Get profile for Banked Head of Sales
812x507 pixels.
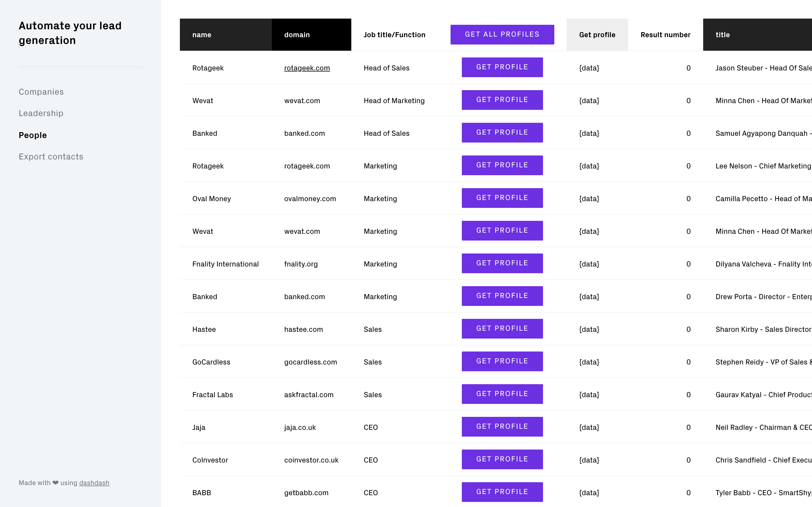click(x=502, y=132)
